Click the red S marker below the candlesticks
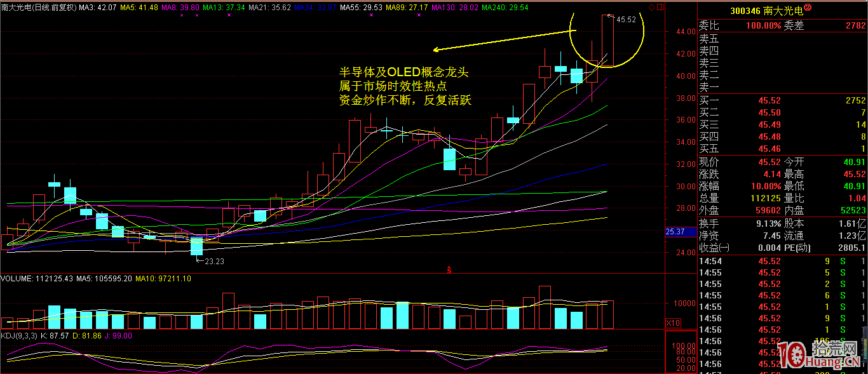 [x=449, y=270]
